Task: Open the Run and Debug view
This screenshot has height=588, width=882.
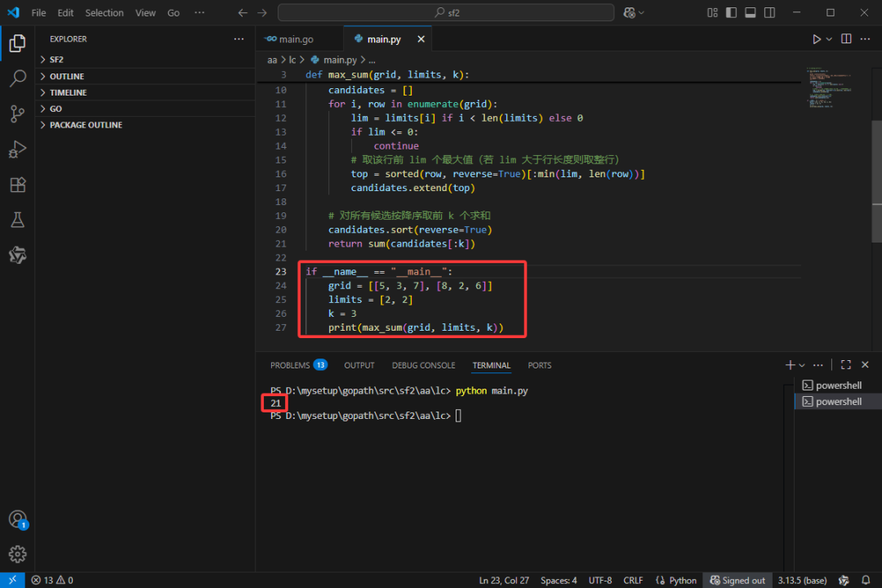Action: point(17,149)
